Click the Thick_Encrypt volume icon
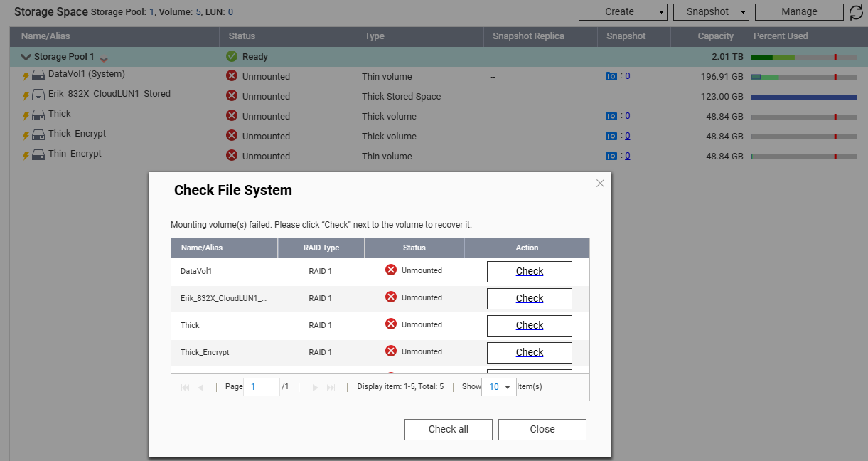 [x=38, y=134]
